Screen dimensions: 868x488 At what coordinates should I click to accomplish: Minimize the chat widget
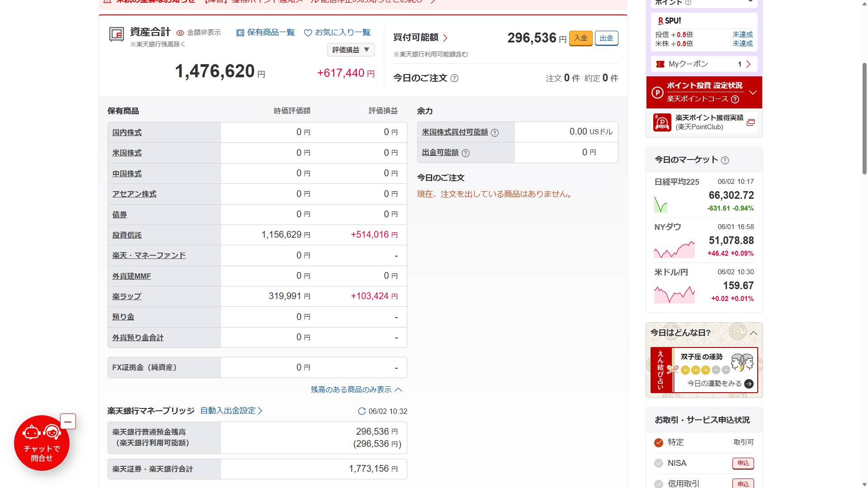point(68,422)
